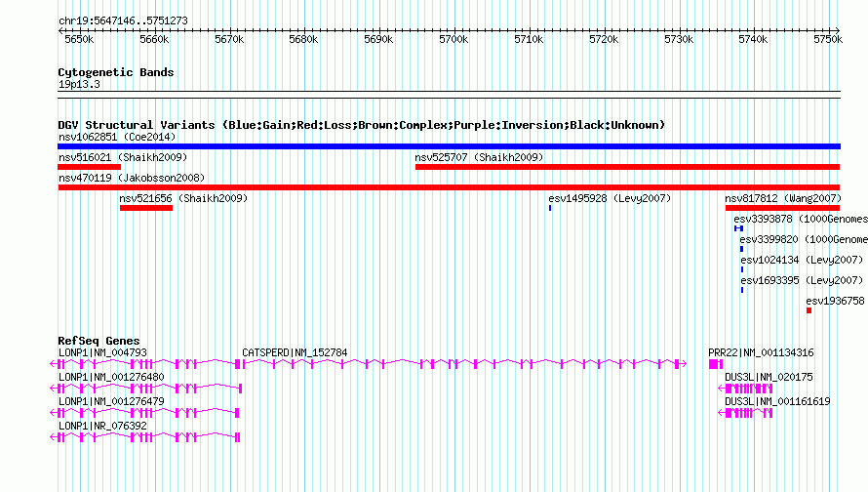
Task: Click the red nsv516021 loss bar
Action: pyautogui.click(x=89, y=167)
